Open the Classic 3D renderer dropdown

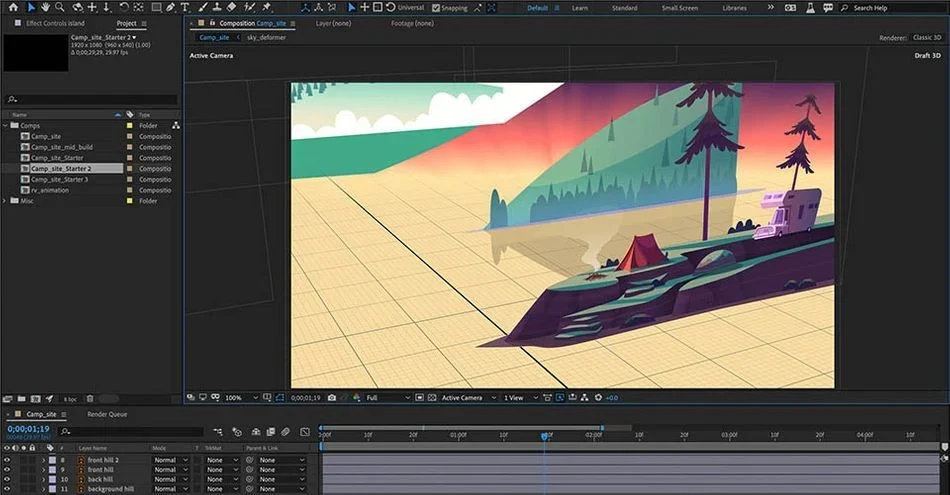coord(927,38)
